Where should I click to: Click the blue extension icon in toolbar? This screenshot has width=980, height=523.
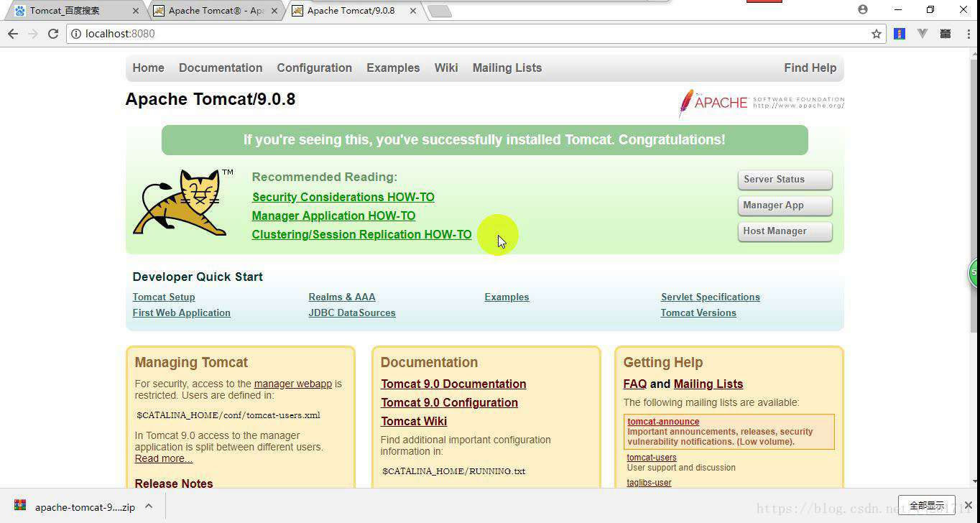[900, 34]
